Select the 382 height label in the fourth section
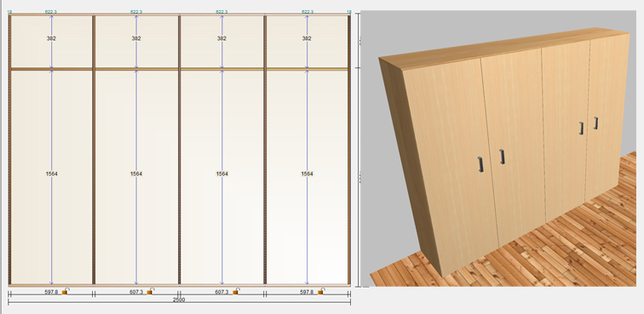The width and height of the screenshot is (644, 314). 307,38
